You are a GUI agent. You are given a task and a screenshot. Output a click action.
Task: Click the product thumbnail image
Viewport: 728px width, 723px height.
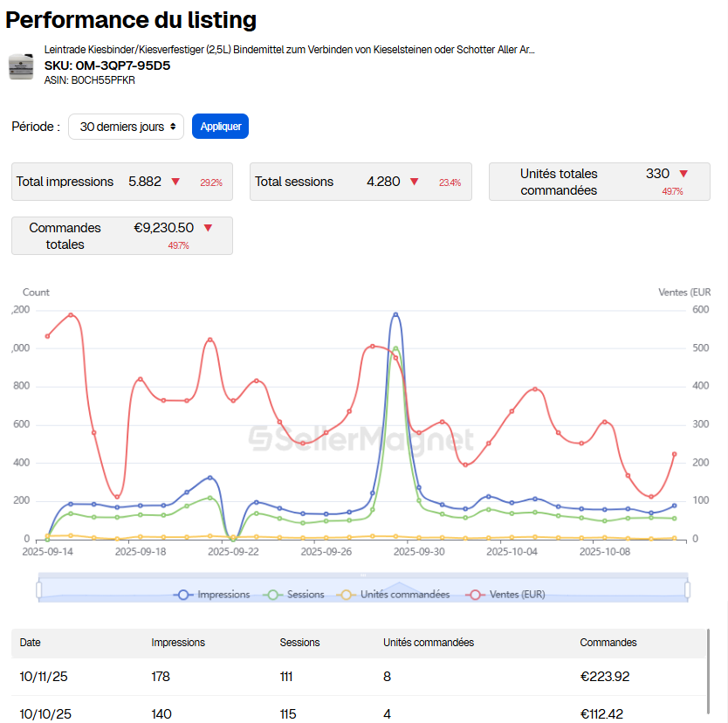21,66
